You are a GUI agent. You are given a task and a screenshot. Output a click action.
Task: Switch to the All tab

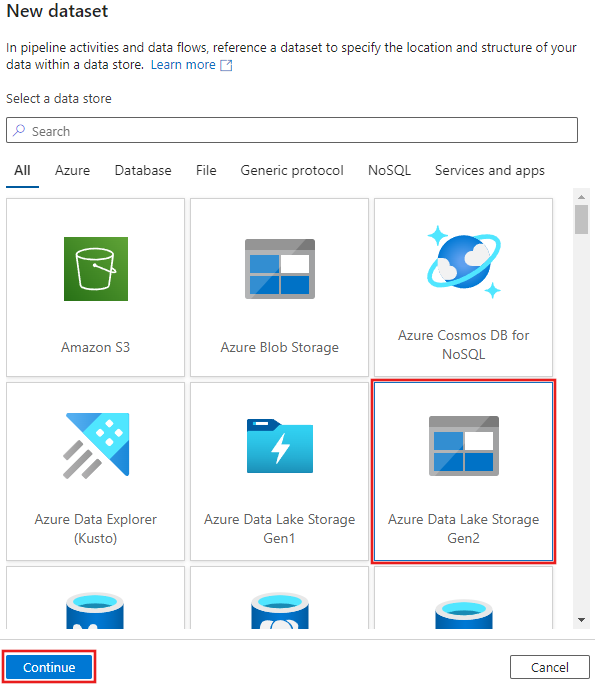(22, 170)
